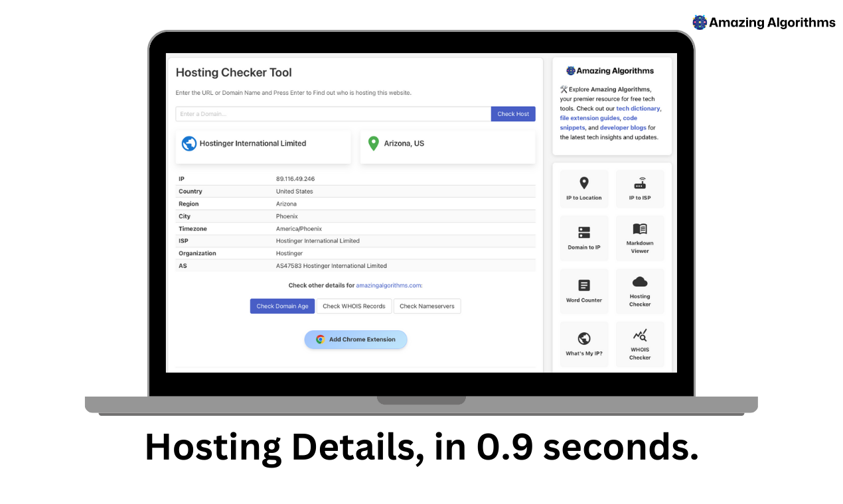Image resolution: width=843 pixels, height=504 pixels.
Task: Open the Domain to IP server icon
Action: 584,233
